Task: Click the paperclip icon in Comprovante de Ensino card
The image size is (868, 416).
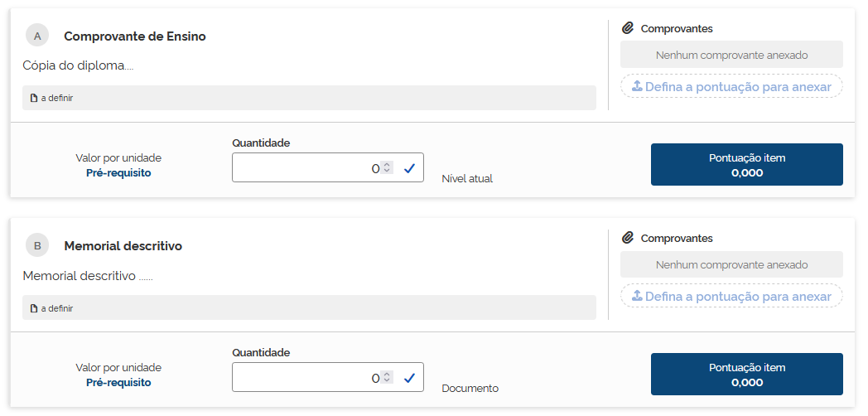Action: click(628, 28)
